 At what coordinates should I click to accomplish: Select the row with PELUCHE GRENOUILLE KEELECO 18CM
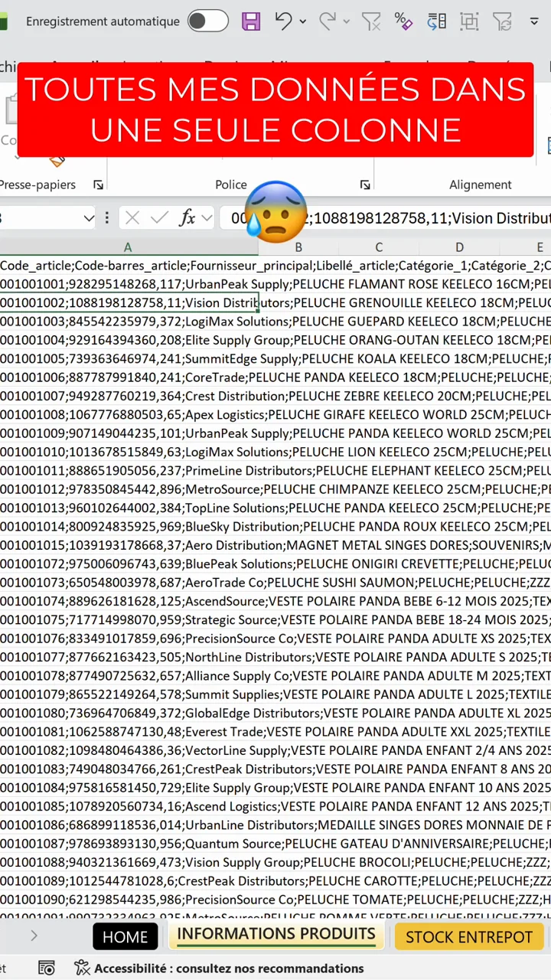coord(275,303)
